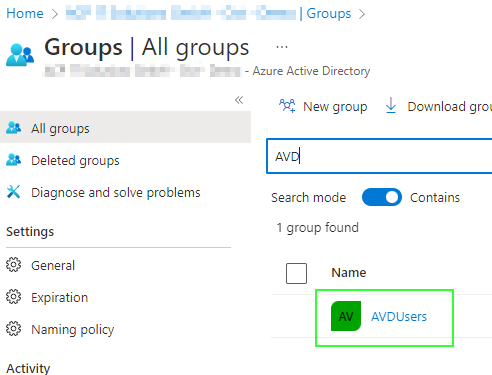
Task: Click the 'Contains' search mode label
Action: pyautogui.click(x=435, y=198)
